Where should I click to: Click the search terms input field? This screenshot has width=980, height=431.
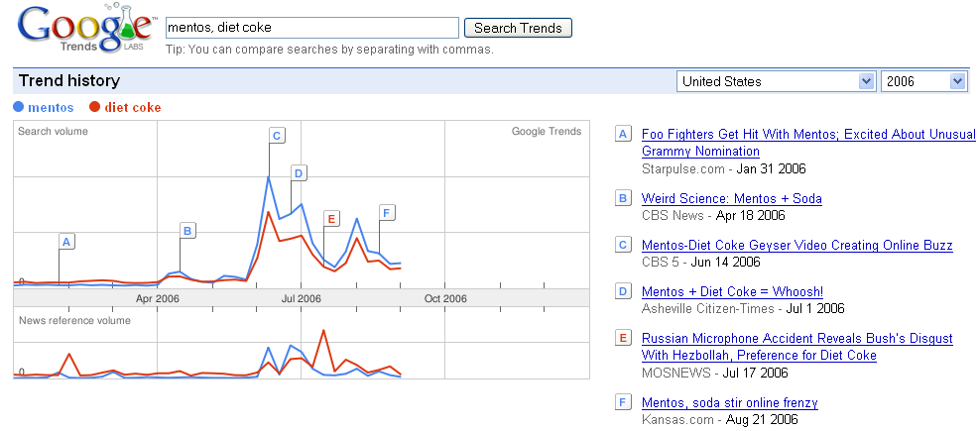(x=312, y=28)
